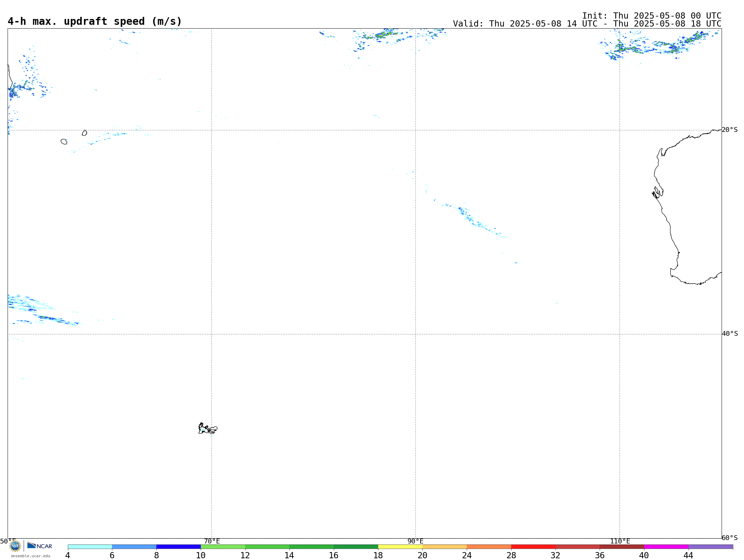
Task: Click the Kerguelen Islands outline near 70°E
Action: coord(208,428)
